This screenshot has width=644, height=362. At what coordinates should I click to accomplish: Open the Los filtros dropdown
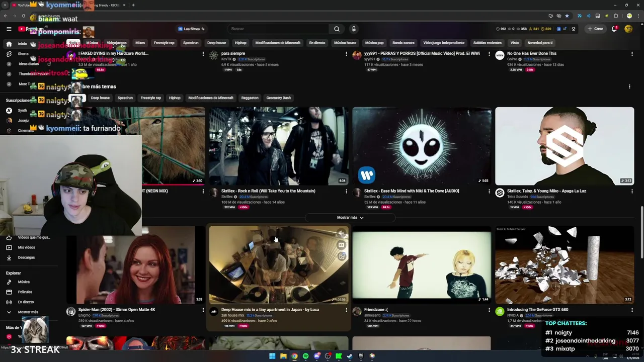[x=191, y=29]
